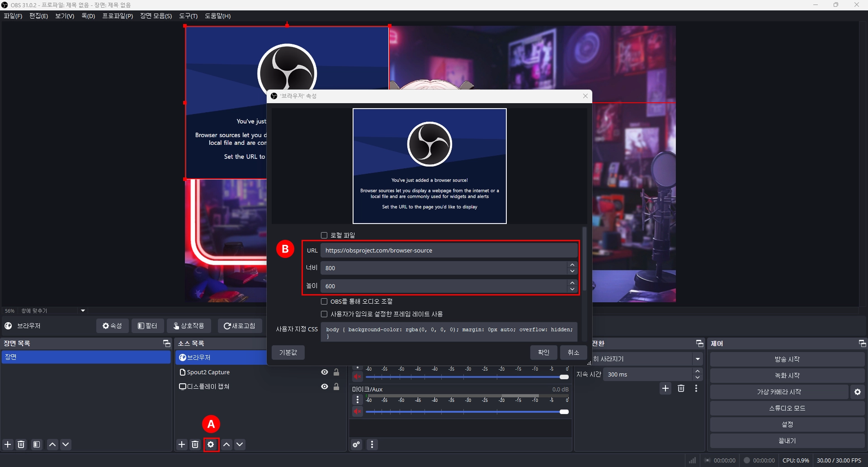Screen dimensions: 868x467
Task: Open the 장면 모음(S) menu
Action: tap(156, 16)
